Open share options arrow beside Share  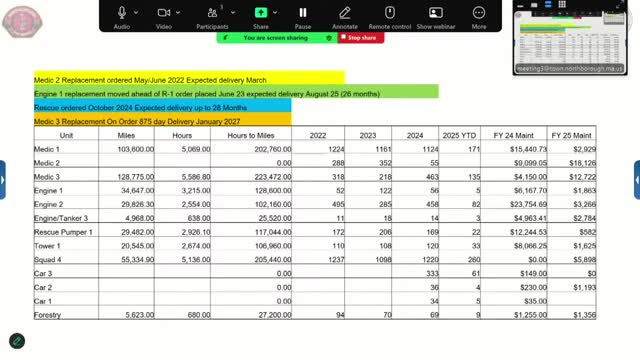(275, 13)
